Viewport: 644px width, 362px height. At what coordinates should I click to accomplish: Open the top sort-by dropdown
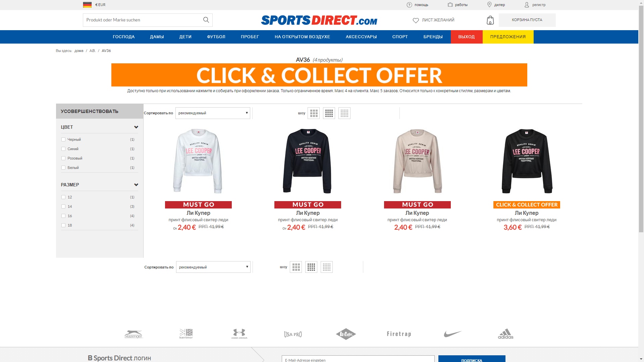213,113
